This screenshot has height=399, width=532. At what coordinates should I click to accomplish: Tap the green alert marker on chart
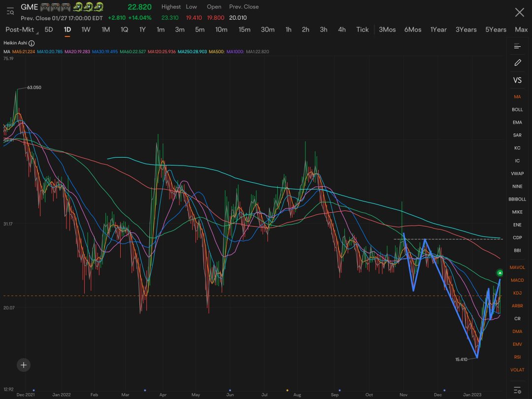tap(499, 273)
